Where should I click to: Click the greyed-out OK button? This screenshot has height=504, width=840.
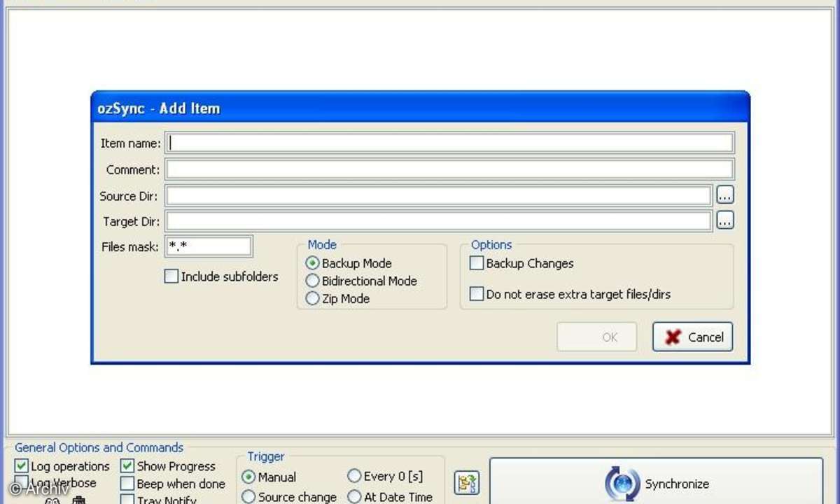click(x=597, y=337)
